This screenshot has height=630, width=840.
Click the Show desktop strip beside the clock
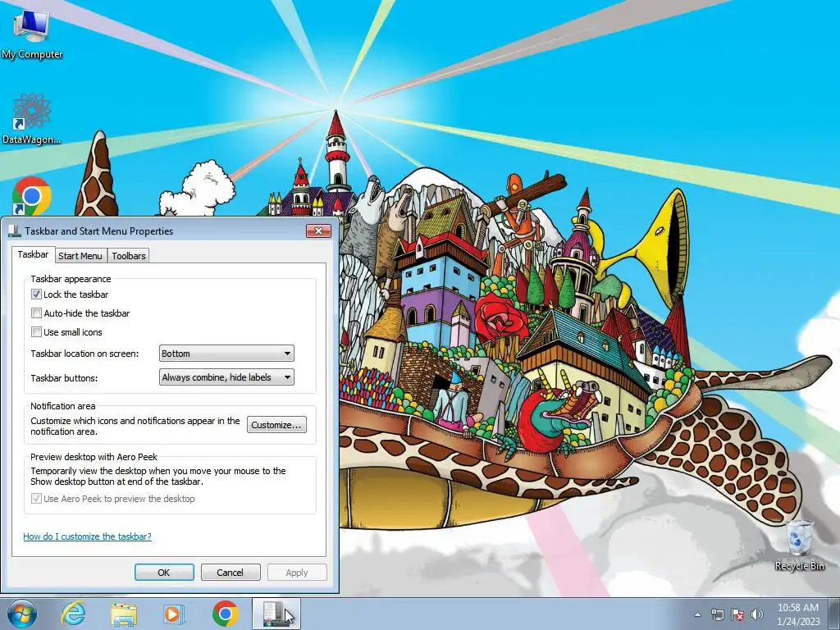pos(834,614)
